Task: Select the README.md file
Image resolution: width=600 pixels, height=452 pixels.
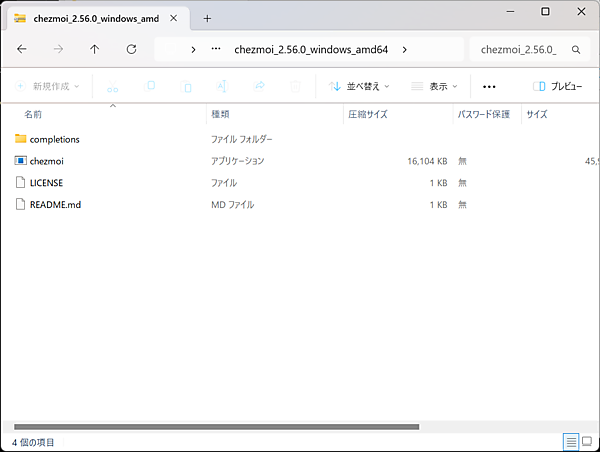Action: [x=55, y=205]
